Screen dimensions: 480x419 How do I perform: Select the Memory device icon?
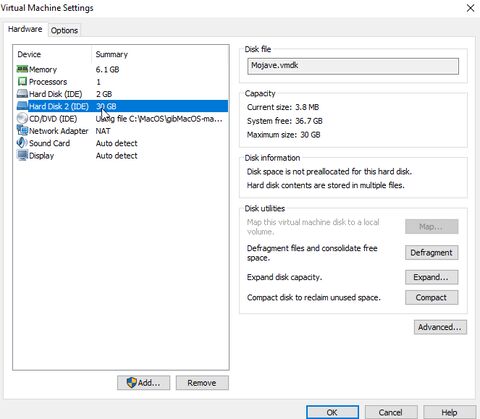pos(22,69)
